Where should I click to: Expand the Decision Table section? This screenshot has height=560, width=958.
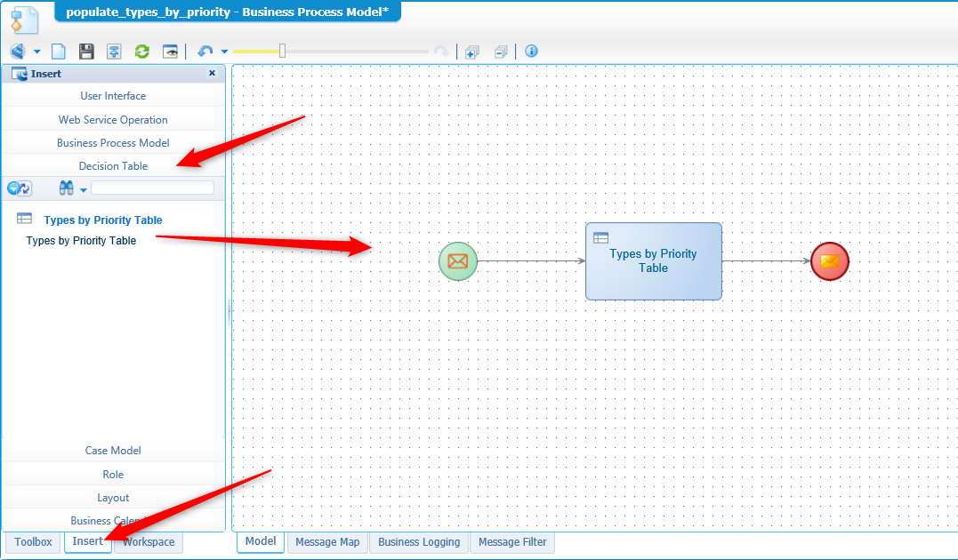click(x=113, y=166)
